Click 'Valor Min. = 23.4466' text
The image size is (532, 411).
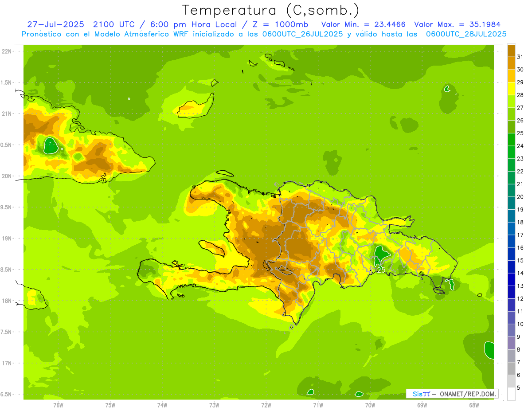click(363, 24)
